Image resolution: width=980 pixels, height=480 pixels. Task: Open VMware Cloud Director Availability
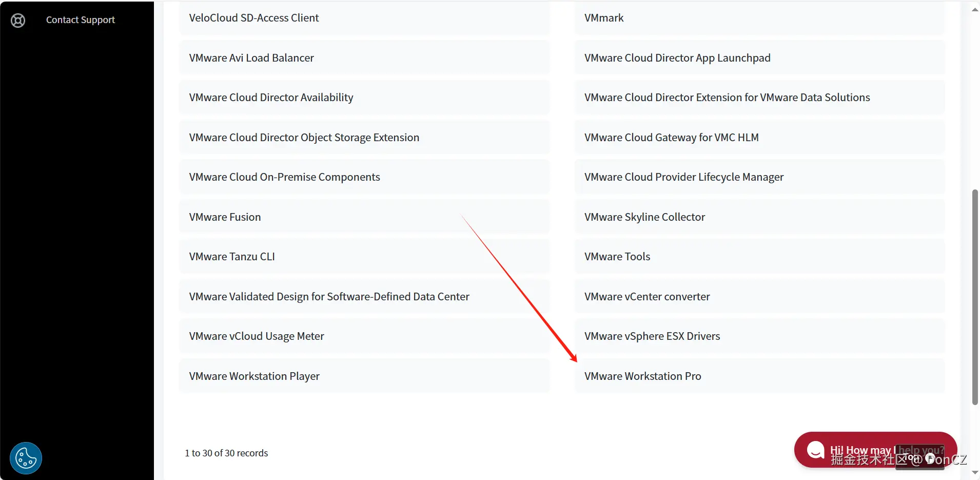[x=271, y=98]
